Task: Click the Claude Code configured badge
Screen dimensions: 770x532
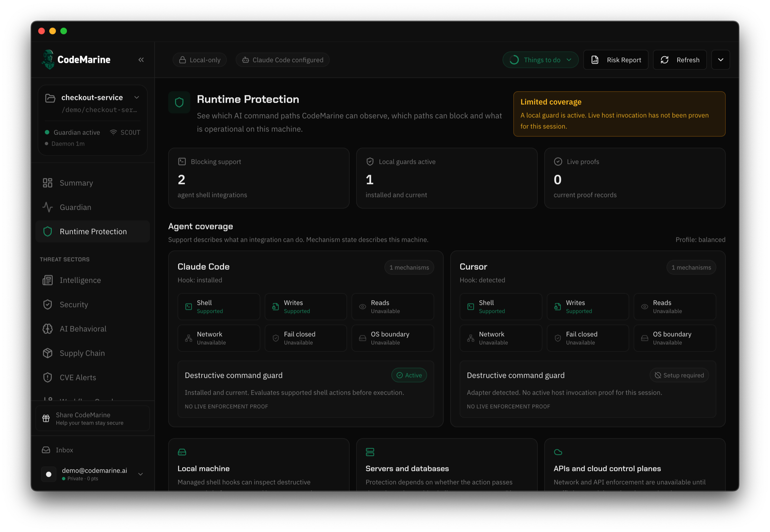Action: (282, 60)
